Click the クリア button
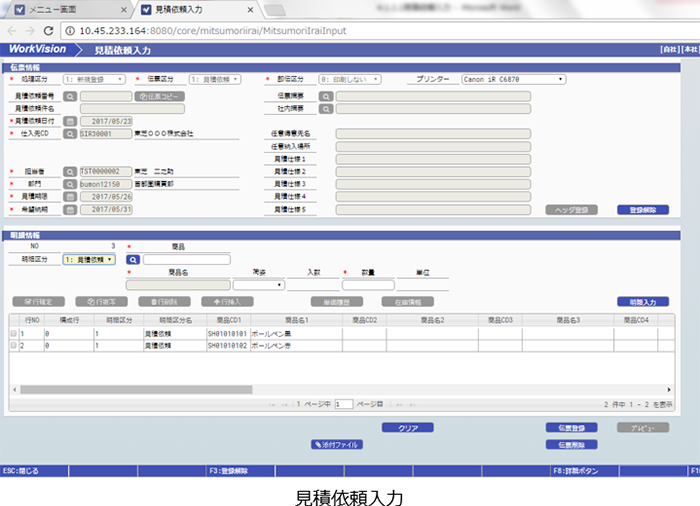The width and height of the screenshot is (700, 506). click(x=407, y=428)
